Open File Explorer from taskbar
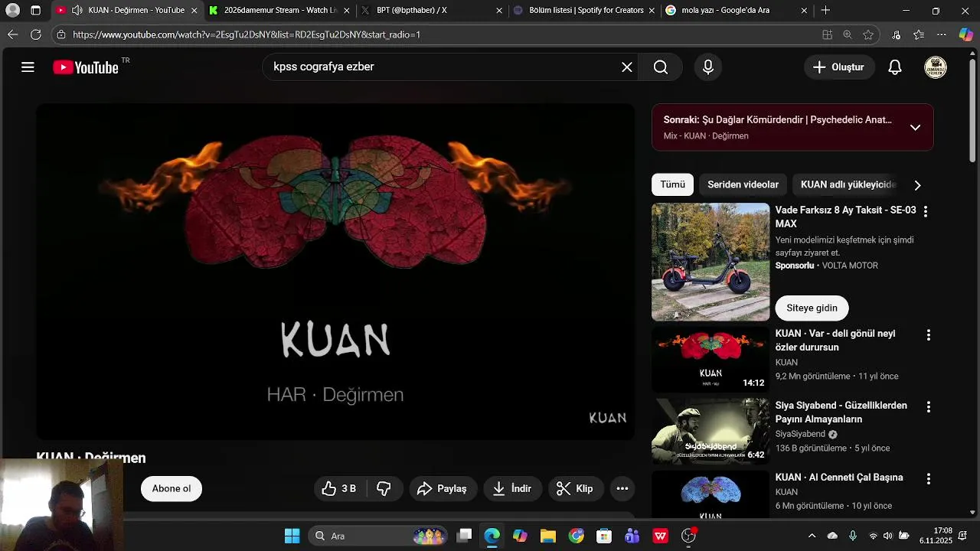Screen dimensions: 980x551 point(547,536)
